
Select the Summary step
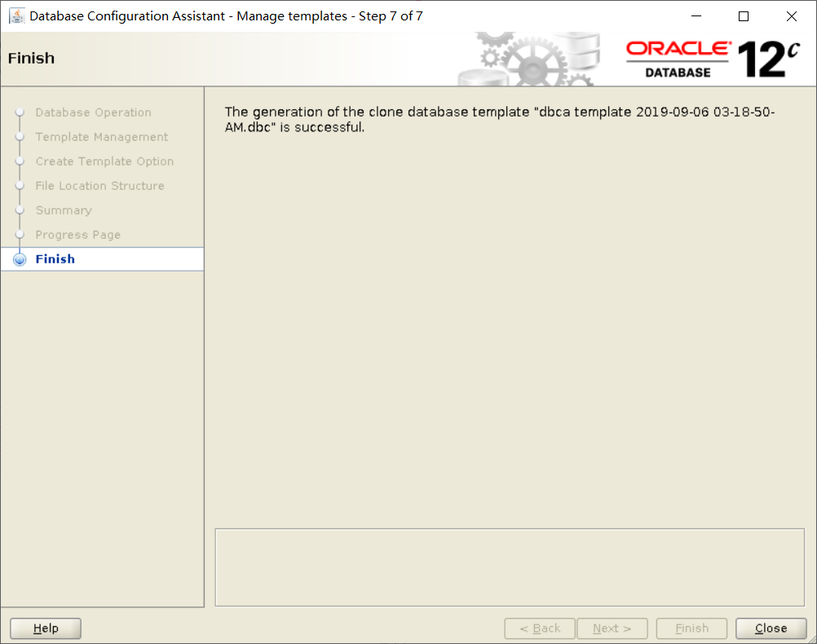coord(65,210)
